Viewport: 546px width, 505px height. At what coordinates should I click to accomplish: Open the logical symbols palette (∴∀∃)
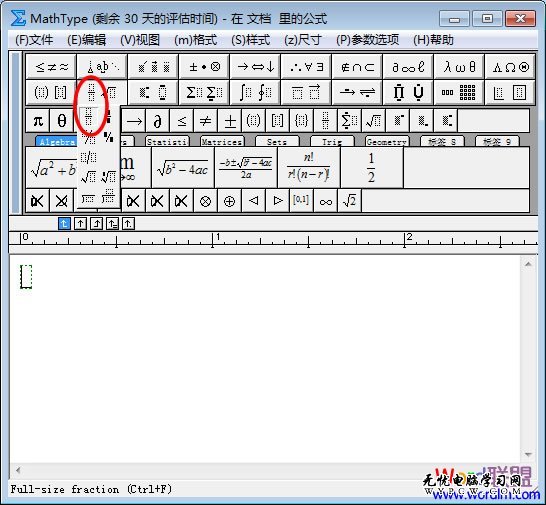pyautogui.click(x=306, y=67)
